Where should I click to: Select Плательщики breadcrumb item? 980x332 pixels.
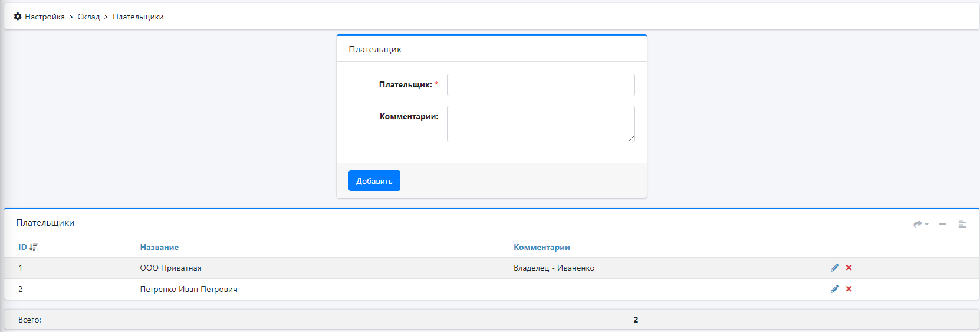[138, 17]
